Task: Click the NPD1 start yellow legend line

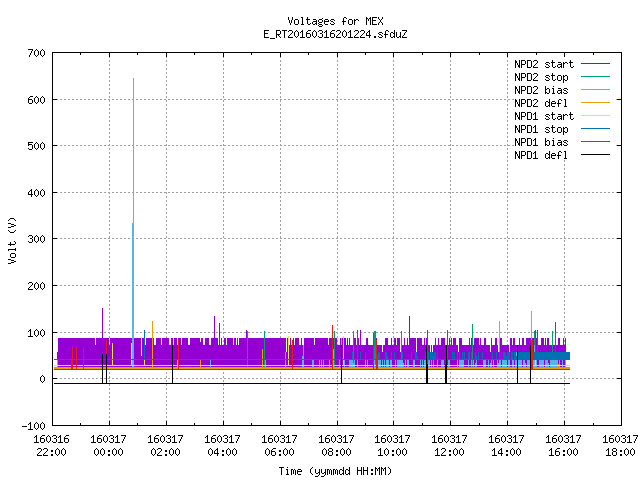Action: pyautogui.click(x=595, y=116)
